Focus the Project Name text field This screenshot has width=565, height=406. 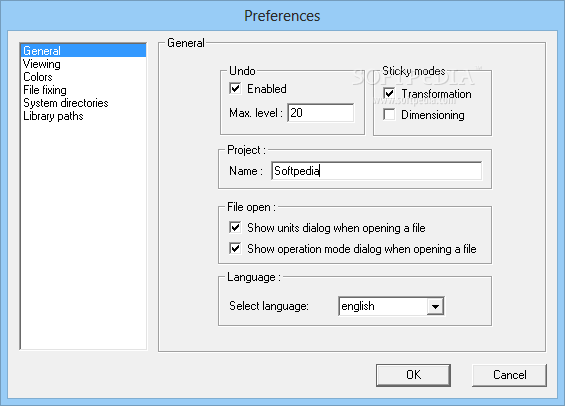coord(377,171)
